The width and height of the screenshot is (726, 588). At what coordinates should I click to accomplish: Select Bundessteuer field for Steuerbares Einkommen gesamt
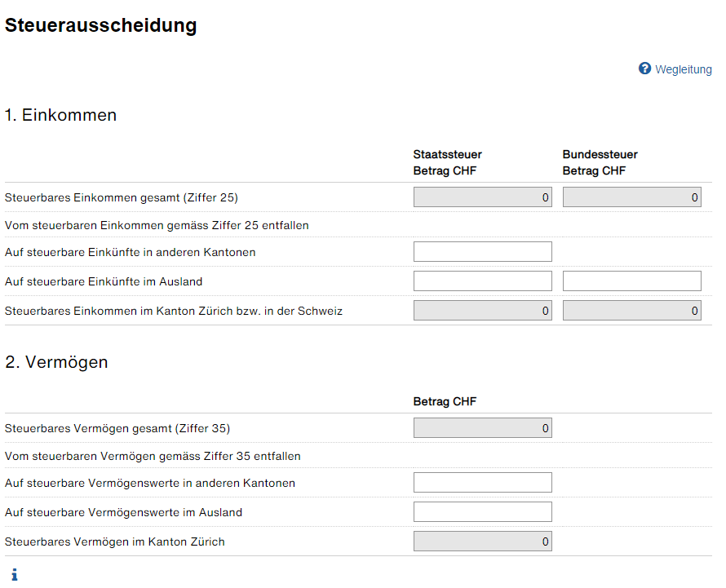[x=631, y=197]
